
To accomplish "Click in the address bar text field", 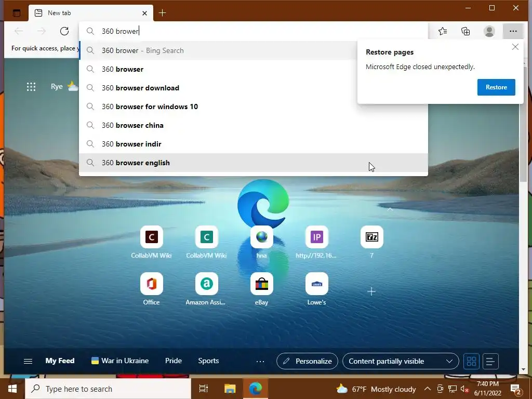I will (253, 31).
